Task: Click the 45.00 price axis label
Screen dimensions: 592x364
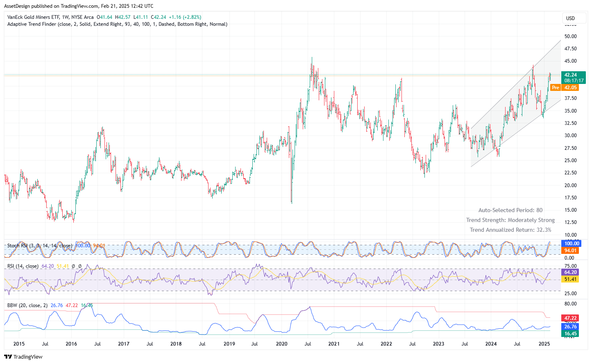Action: (x=570, y=61)
